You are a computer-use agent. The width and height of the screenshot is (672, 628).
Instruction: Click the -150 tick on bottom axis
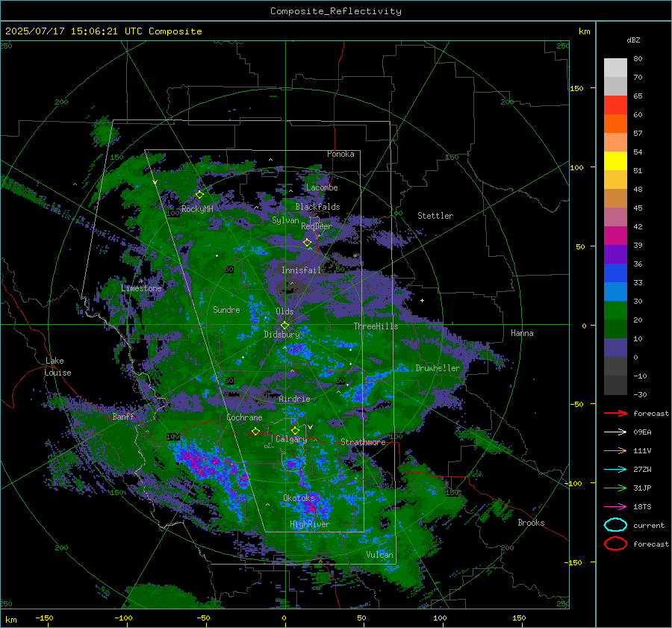click(44, 618)
